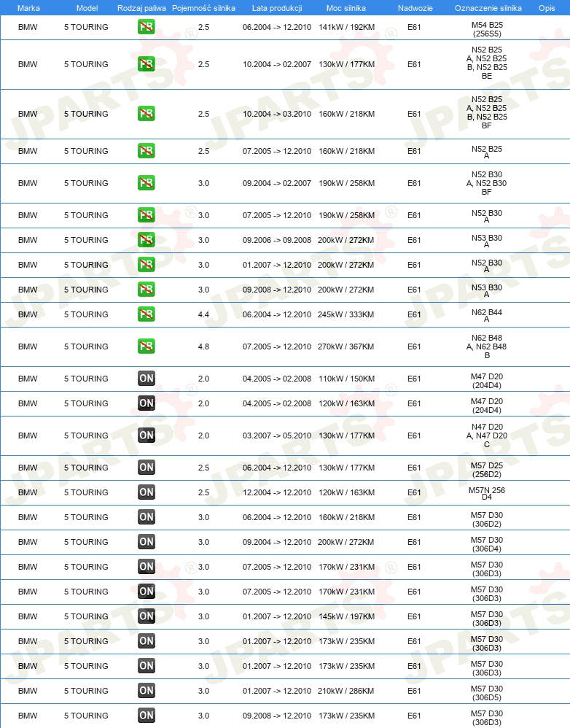The image size is (570, 728).
Task: Click the petrol icon in the 09.2008 200kW / 272KM row
Action: click(146, 290)
